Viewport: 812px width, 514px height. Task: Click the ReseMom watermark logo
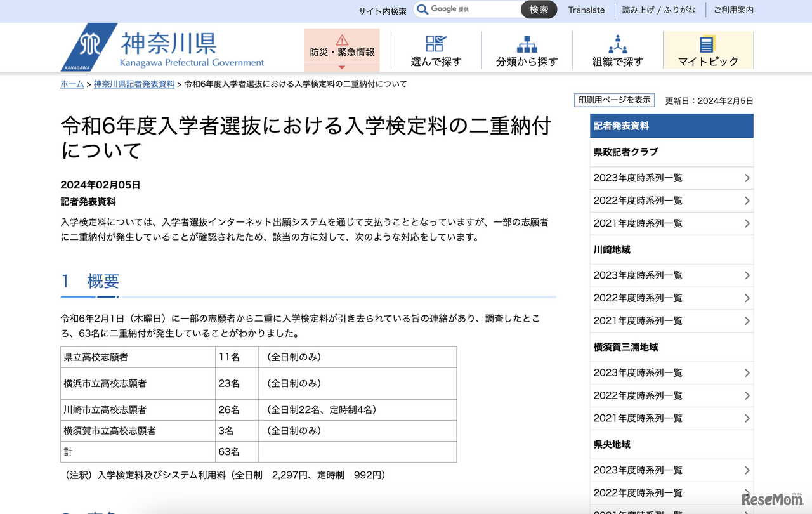[771, 499]
